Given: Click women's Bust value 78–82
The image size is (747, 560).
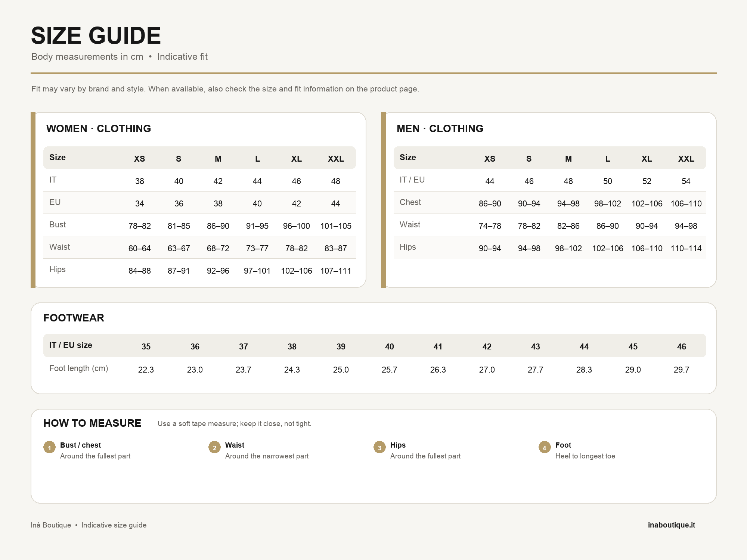Looking at the screenshot, I should 140,226.
